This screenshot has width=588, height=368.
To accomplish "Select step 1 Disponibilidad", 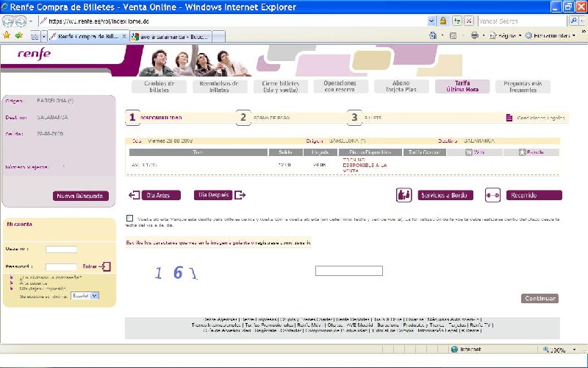I will (x=154, y=118).
